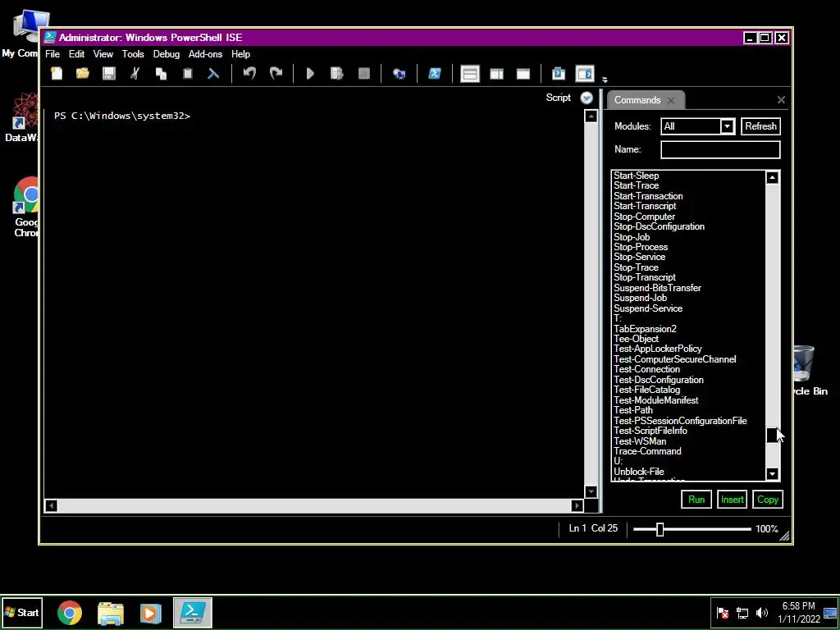Viewport: 840px width, 630px height.
Task: Clear the console pane with the wiper icon
Action: tap(214, 73)
